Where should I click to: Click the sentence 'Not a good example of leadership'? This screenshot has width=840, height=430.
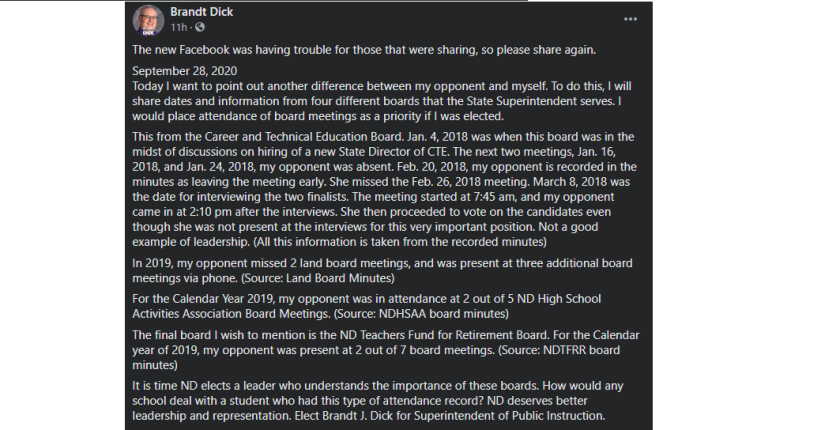pyautogui.click(x=365, y=234)
